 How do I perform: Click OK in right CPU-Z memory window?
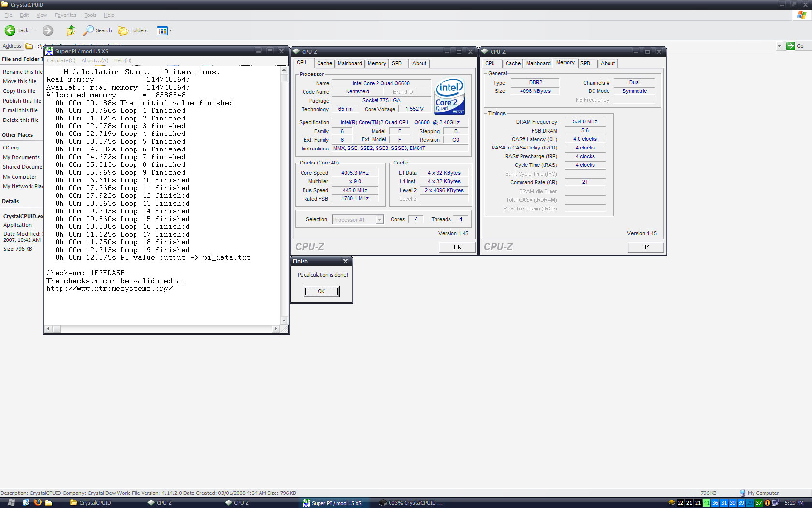pos(646,247)
